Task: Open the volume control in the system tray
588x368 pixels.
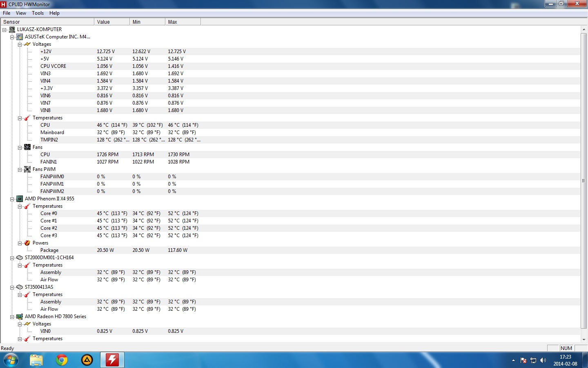Action: pos(543,360)
